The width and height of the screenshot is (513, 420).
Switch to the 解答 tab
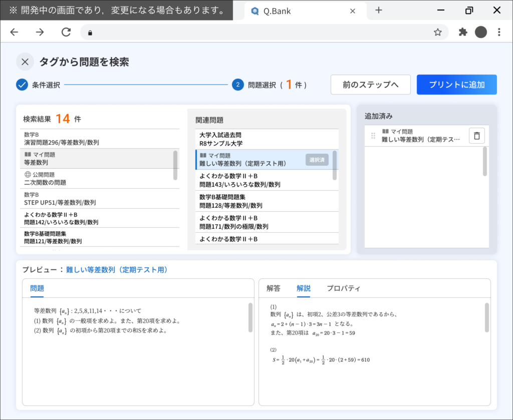pyautogui.click(x=274, y=288)
